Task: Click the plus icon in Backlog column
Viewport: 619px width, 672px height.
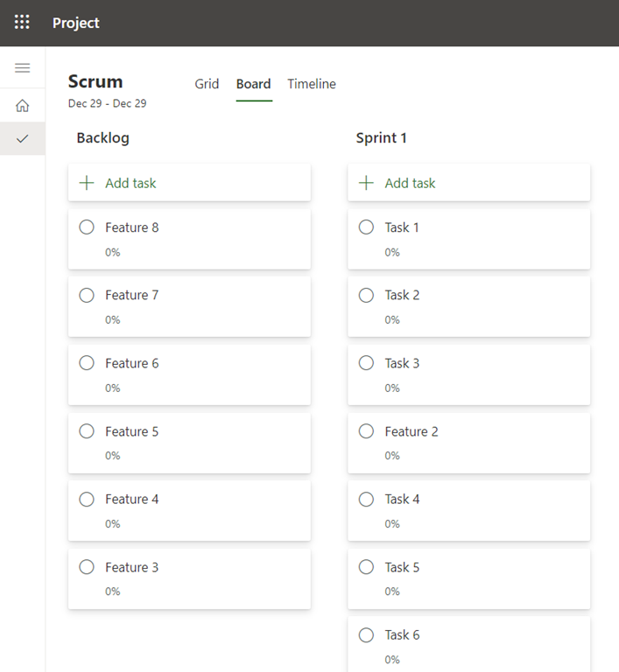Action: click(x=87, y=183)
